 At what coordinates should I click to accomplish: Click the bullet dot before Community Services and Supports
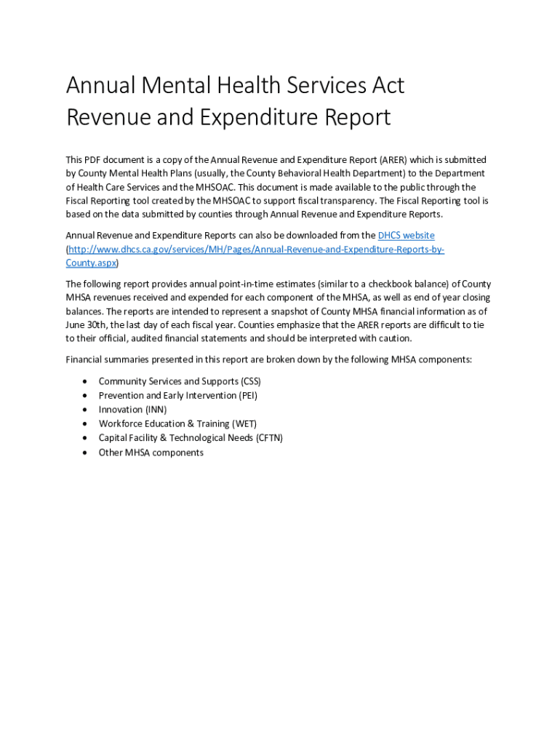86,381
